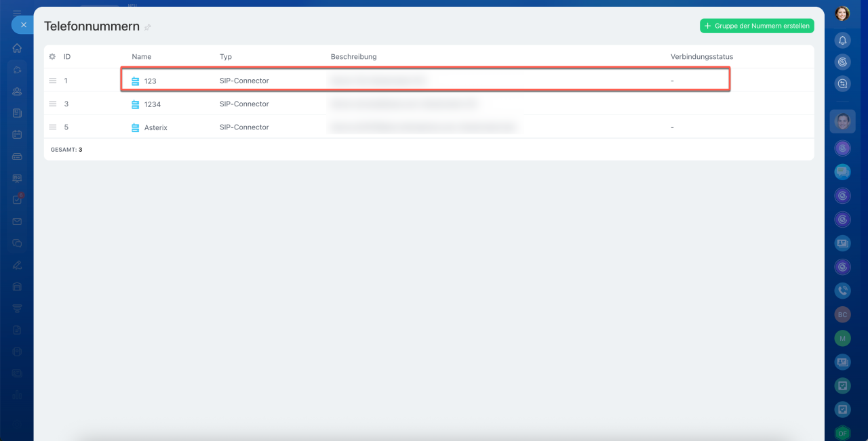Sort by the Typ column header
Image resolution: width=868 pixels, height=441 pixels.
(x=226, y=57)
